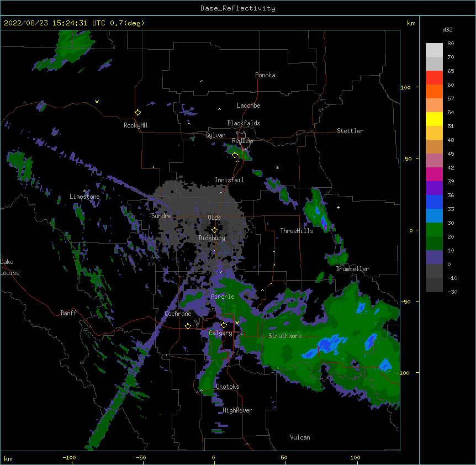Click the white caret marker below Ponoka's left

[x=202, y=81]
